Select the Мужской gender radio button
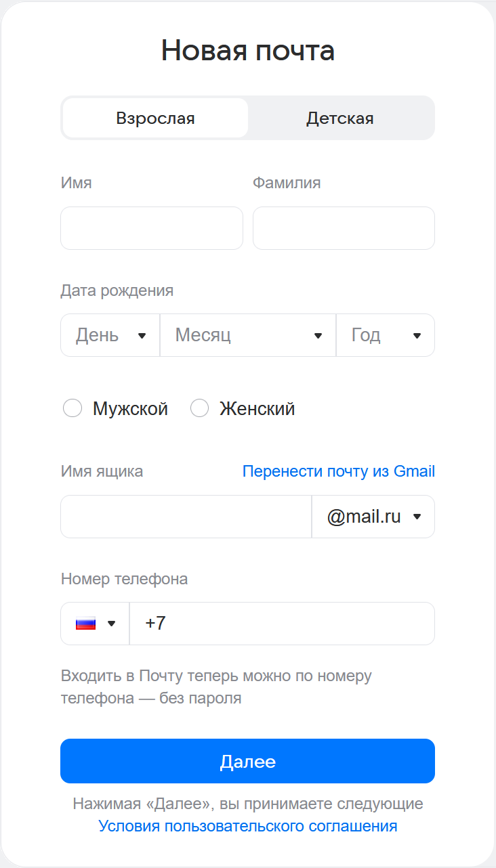The width and height of the screenshot is (496, 868). pyautogui.click(x=73, y=409)
